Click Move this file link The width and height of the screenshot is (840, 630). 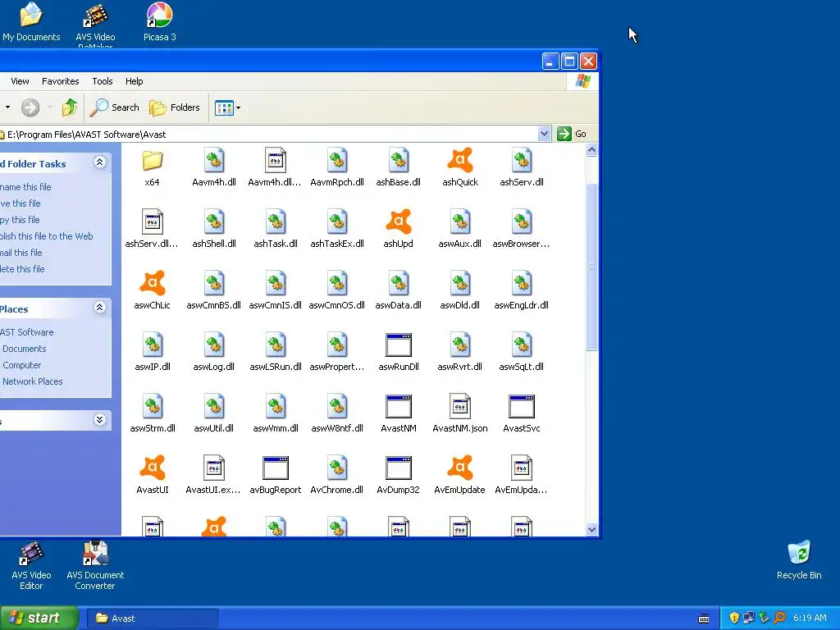click(x=21, y=203)
